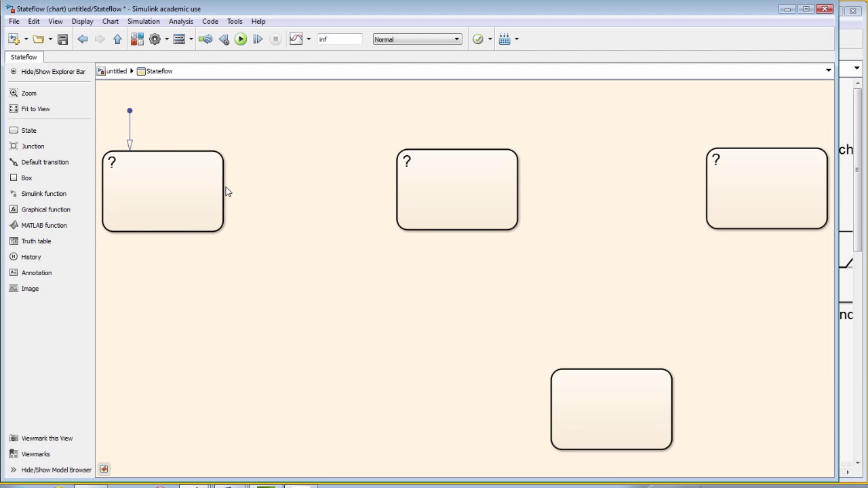Select the Stateflow tab
868x488 pixels.
pos(24,57)
